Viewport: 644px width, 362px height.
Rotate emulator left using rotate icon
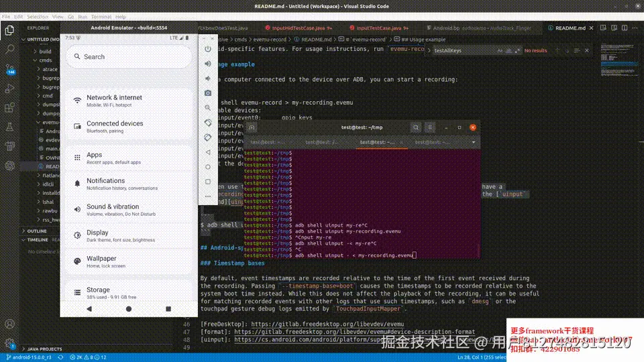(x=208, y=123)
